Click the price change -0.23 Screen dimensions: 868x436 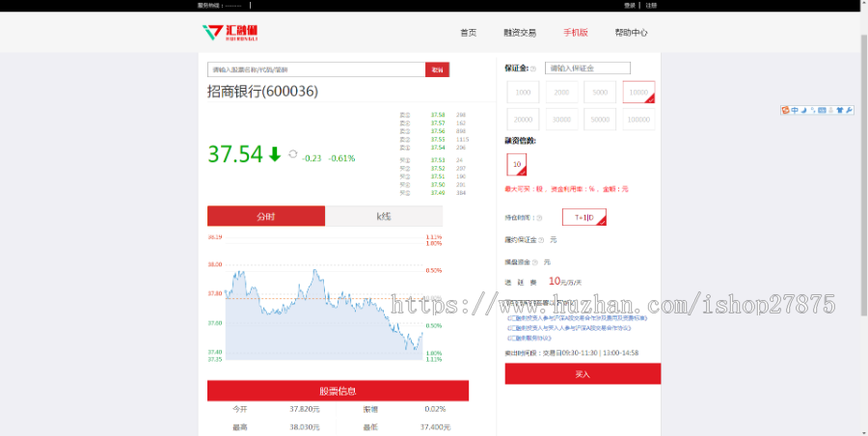pyautogui.click(x=312, y=158)
